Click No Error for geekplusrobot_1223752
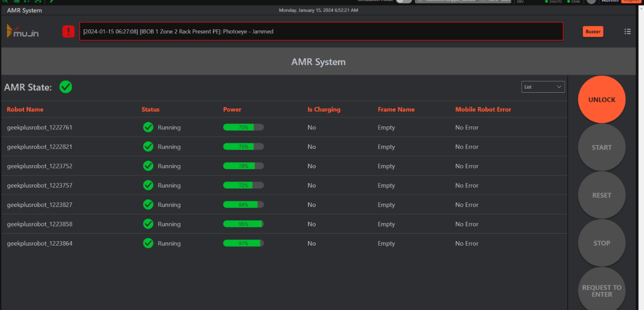The image size is (644, 310). (467, 166)
